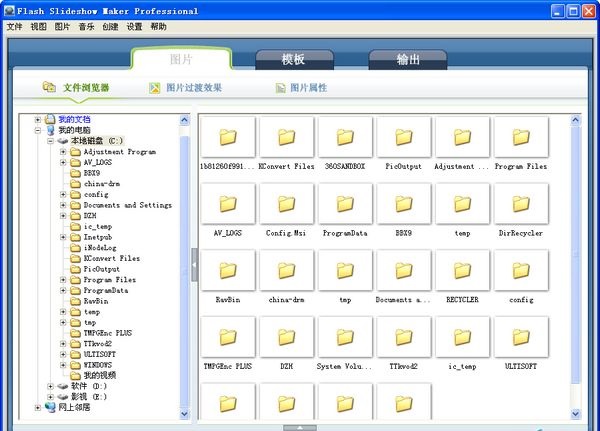Click the thumbnail grid scroll-down arrow
600x431 pixels.
pyautogui.click(x=576, y=410)
